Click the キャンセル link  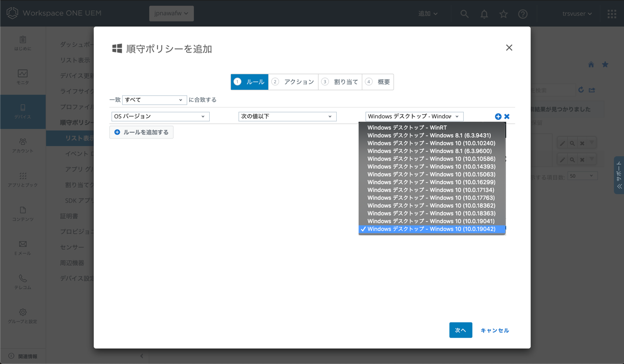coord(495,330)
